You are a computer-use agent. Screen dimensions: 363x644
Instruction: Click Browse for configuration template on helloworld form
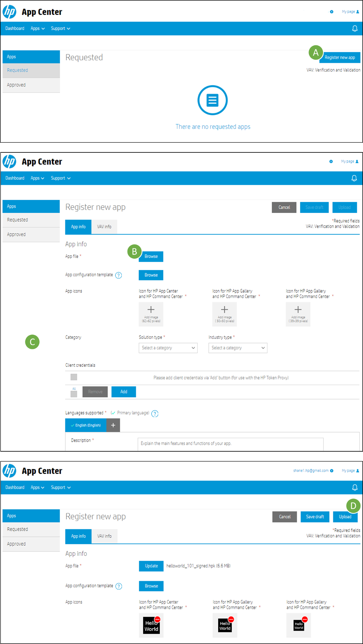point(151,586)
